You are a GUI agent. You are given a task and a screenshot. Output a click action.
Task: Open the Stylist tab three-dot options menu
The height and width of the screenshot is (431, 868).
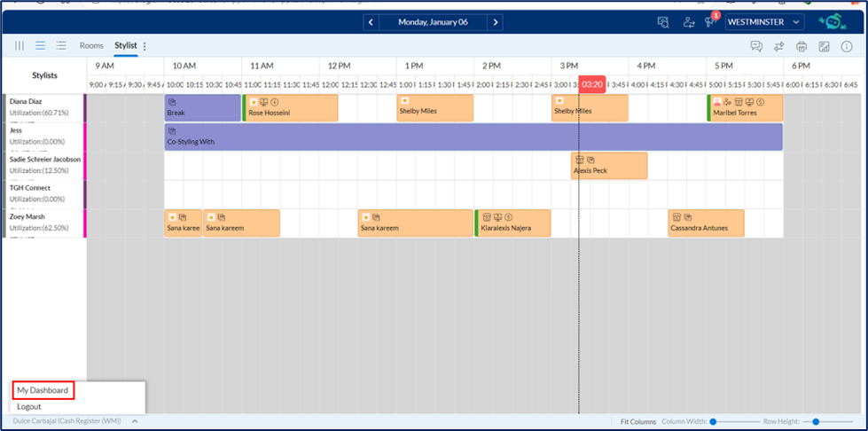(x=145, y=46)
